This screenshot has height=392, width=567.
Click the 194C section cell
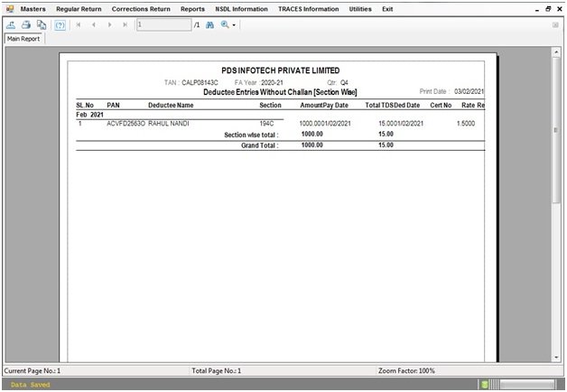pos(266,124)
